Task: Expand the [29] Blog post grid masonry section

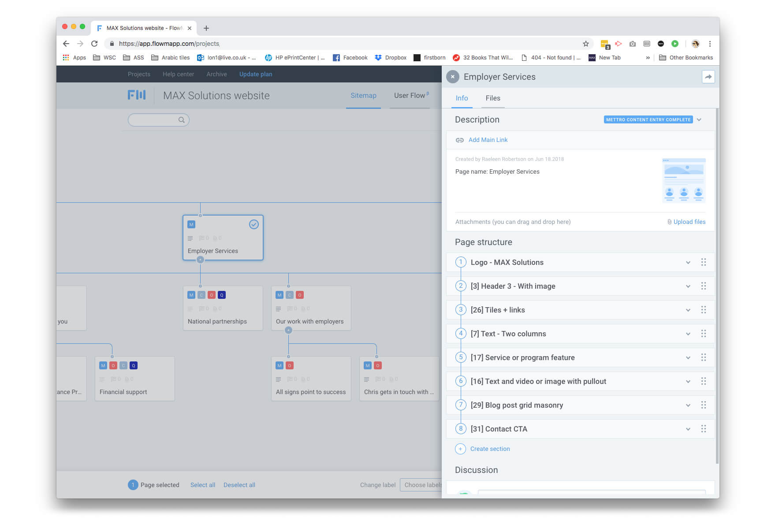Action: [x=688, y=405]
